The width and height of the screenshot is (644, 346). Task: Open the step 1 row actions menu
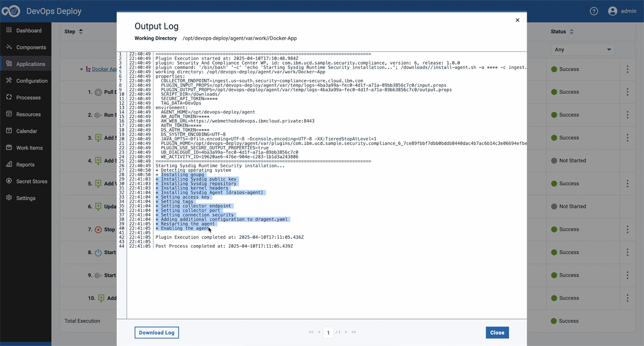[627, 92]
